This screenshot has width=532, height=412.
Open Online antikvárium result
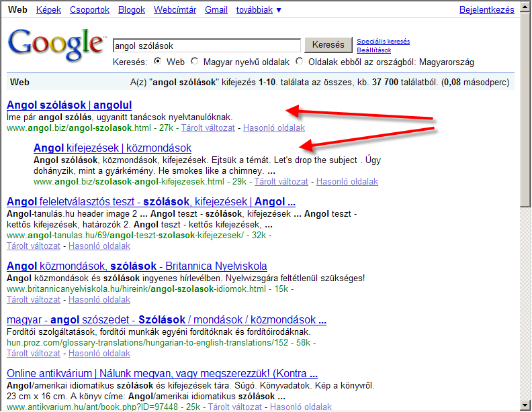click(x=162, y=373)
